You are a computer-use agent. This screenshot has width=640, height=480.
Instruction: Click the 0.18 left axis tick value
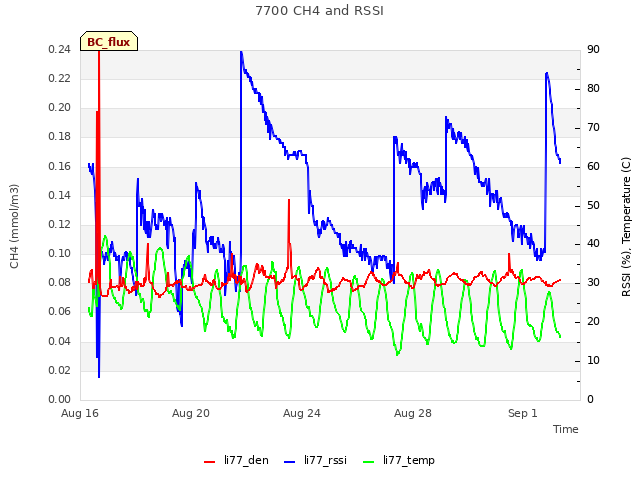(60, 136)
